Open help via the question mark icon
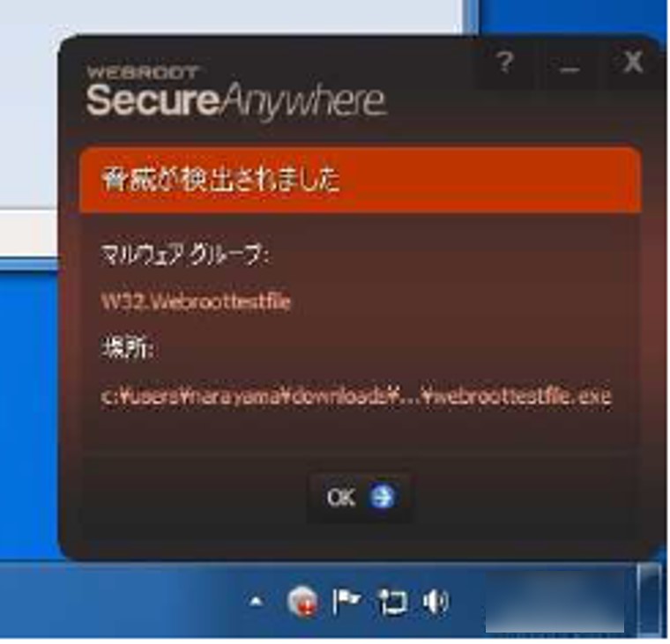 [505, 63]
